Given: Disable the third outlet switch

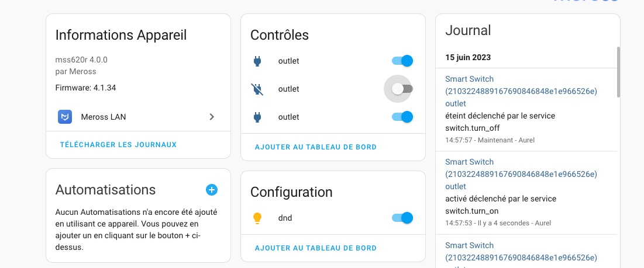Looking at the screenshot, I should pos(402,117).
